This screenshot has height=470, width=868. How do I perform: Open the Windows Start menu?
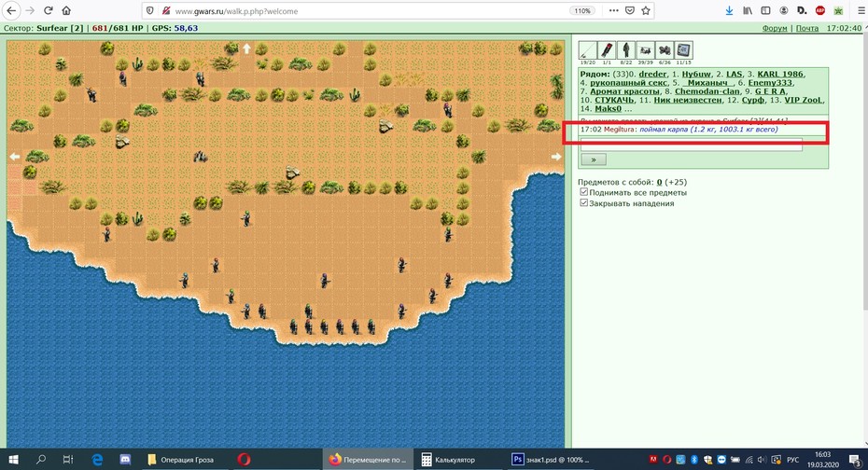(13, 460)
